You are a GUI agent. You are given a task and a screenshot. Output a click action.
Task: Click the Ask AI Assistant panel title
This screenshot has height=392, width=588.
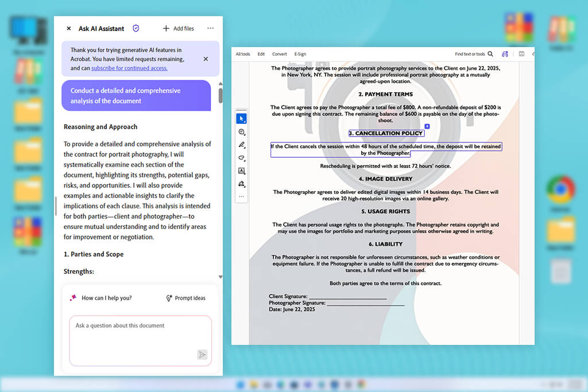click(101, 29)
